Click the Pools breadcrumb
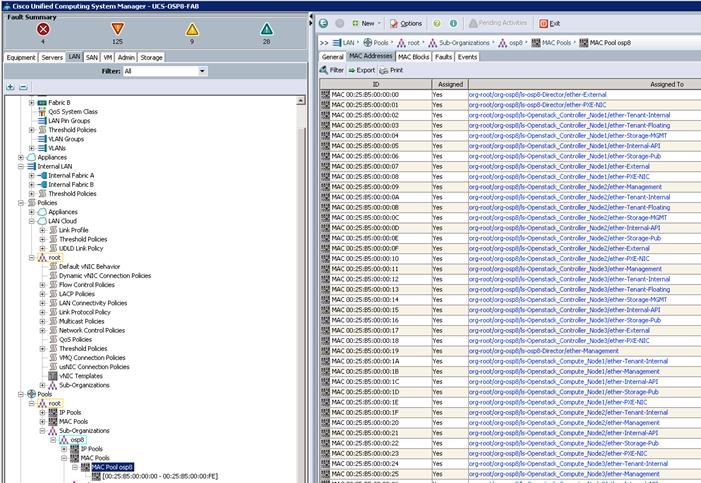This screenshot has width=701, height=483. click(376, 43)
